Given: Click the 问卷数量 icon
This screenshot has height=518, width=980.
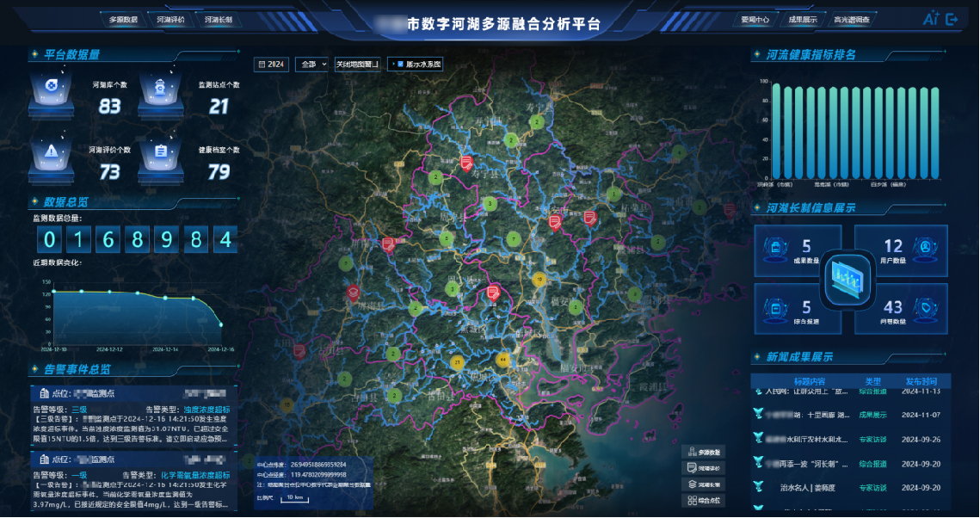Looking at the screenshot, I should [925, 309].
